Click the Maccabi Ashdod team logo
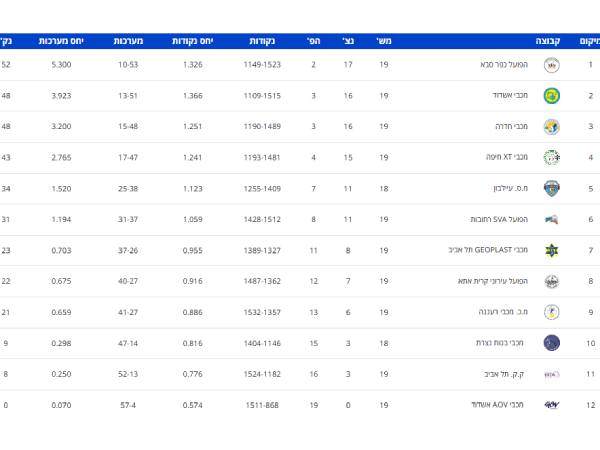This screenshot has width=600, height=450. click(x=551, y=96)
